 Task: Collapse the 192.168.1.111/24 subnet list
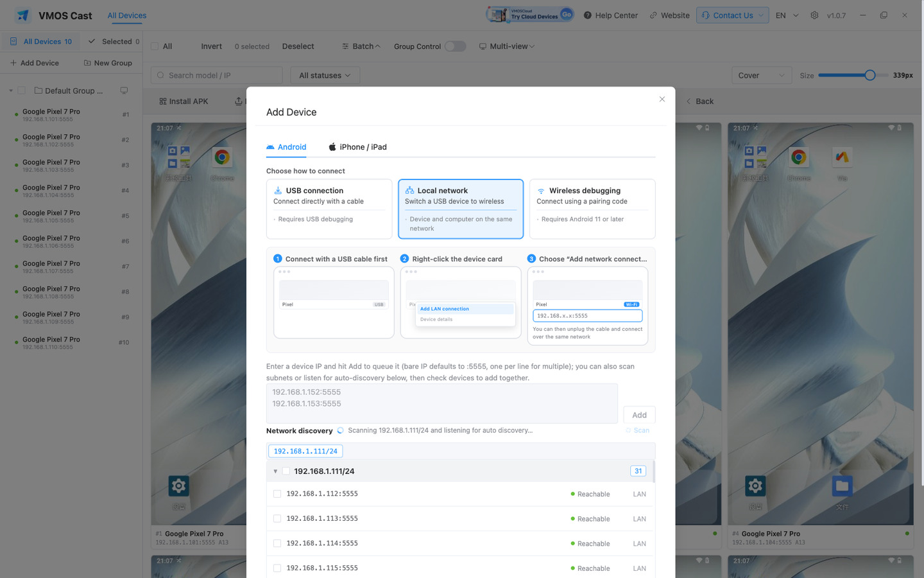pyautogui.click(x=275, y=471)
